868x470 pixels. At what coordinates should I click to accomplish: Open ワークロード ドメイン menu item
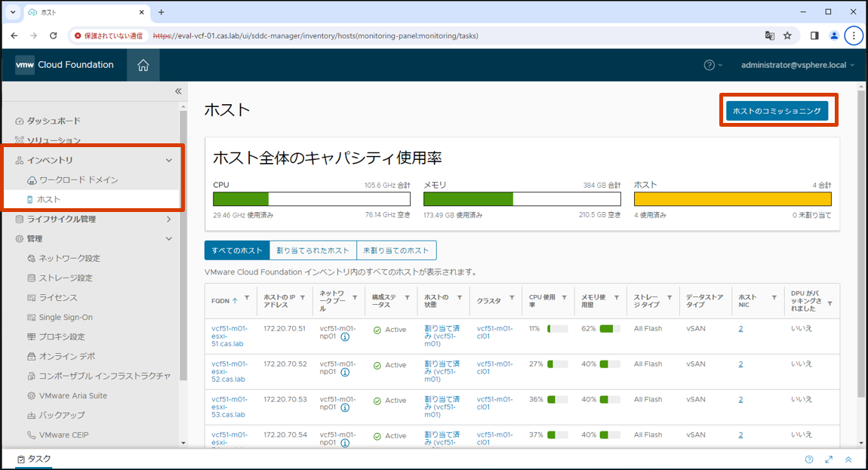tap(78, 180)
